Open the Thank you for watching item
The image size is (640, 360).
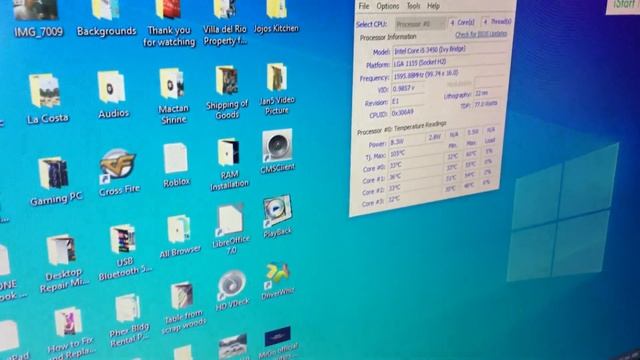pos(169,24)
